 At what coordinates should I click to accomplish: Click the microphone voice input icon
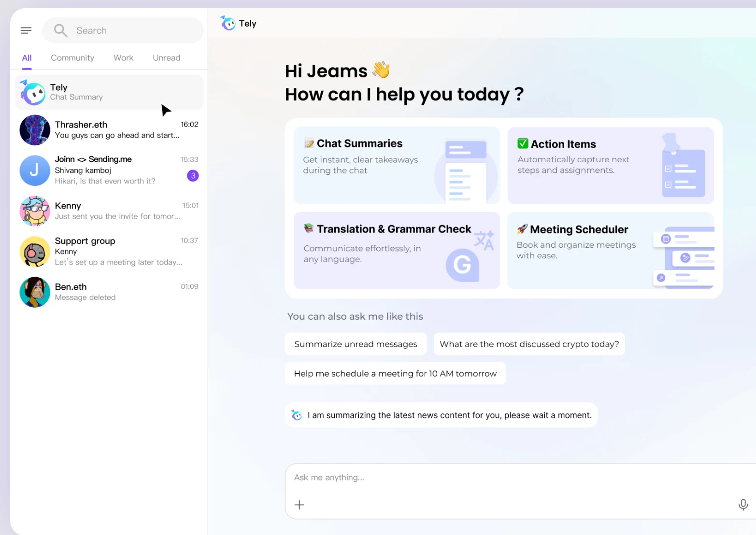(x=743, y=505)
